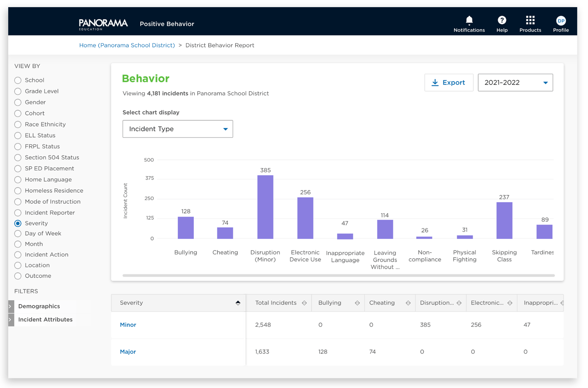Open the Positive Behavior navigation item
This screenshot has height=388, width=588.
point(167,23)
